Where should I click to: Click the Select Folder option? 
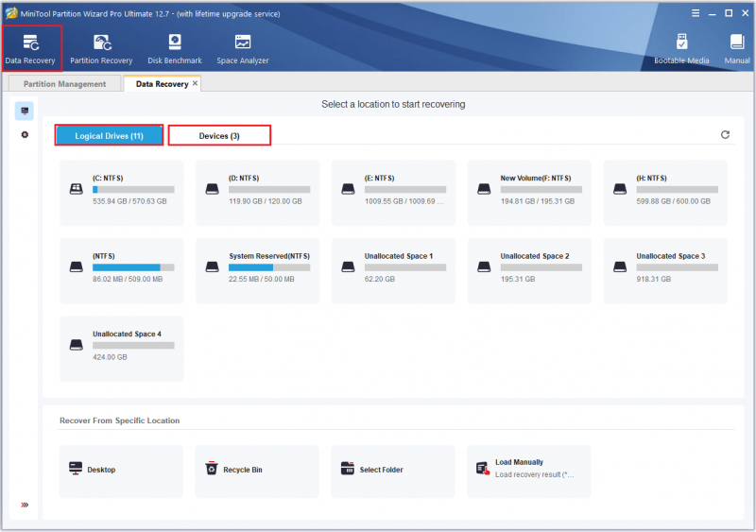tap(393, 472)
